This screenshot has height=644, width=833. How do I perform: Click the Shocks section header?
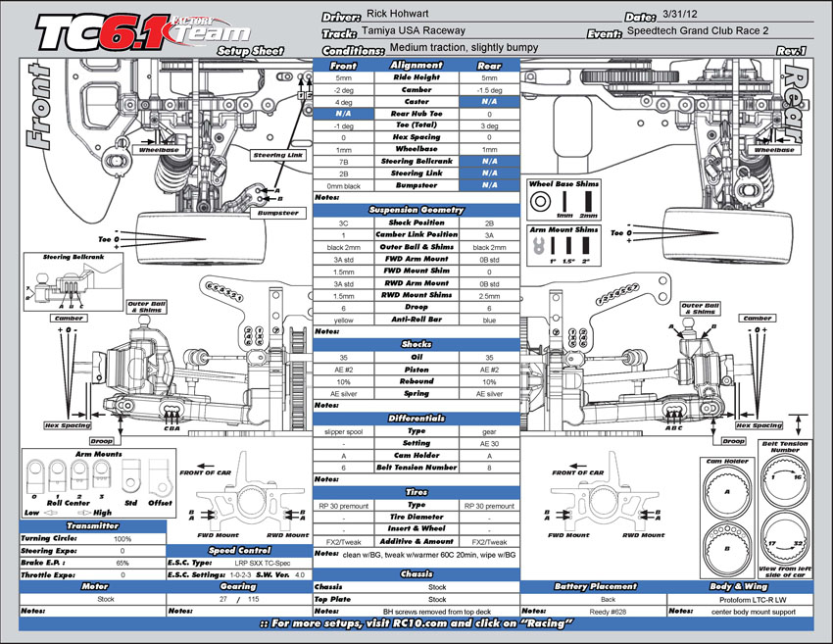point(416,344)
